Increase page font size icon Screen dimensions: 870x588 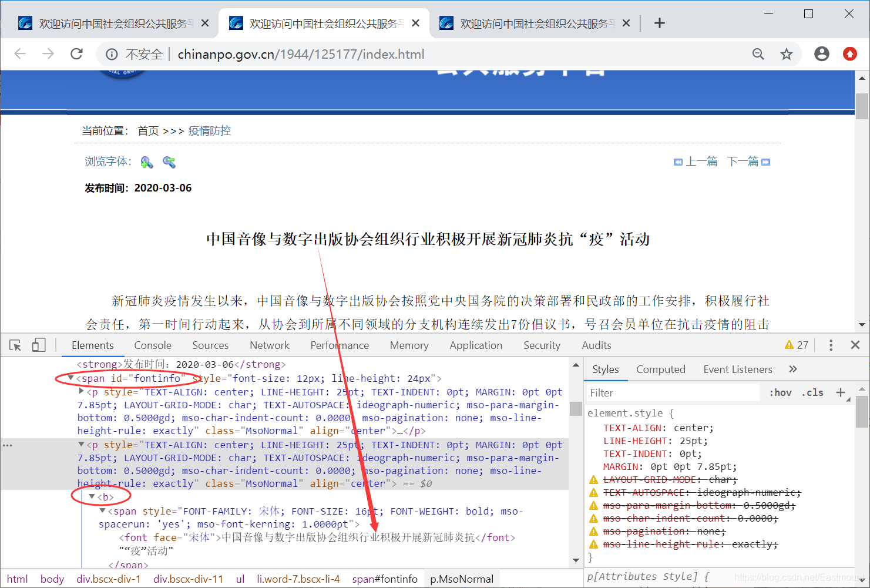coord(147,162)
